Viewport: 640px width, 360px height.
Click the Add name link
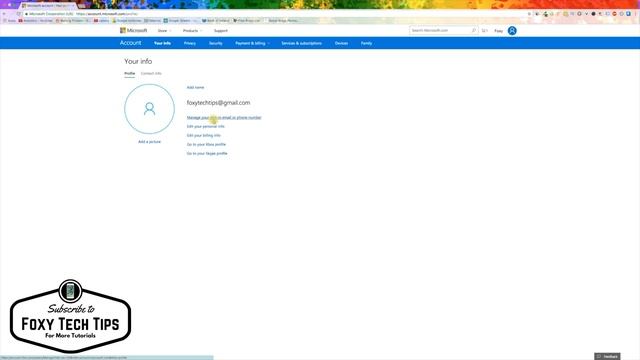click(195, 87)
